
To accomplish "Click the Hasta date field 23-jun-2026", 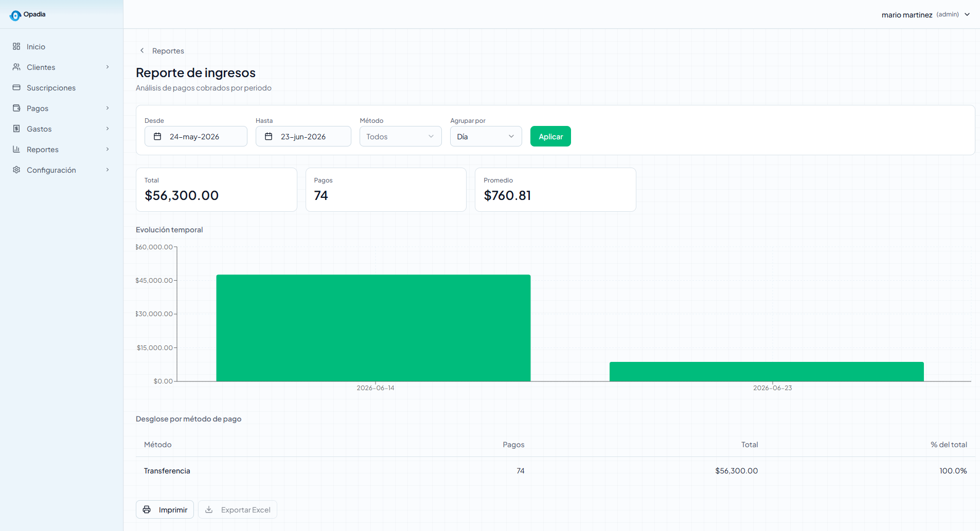I will (303, 136).
